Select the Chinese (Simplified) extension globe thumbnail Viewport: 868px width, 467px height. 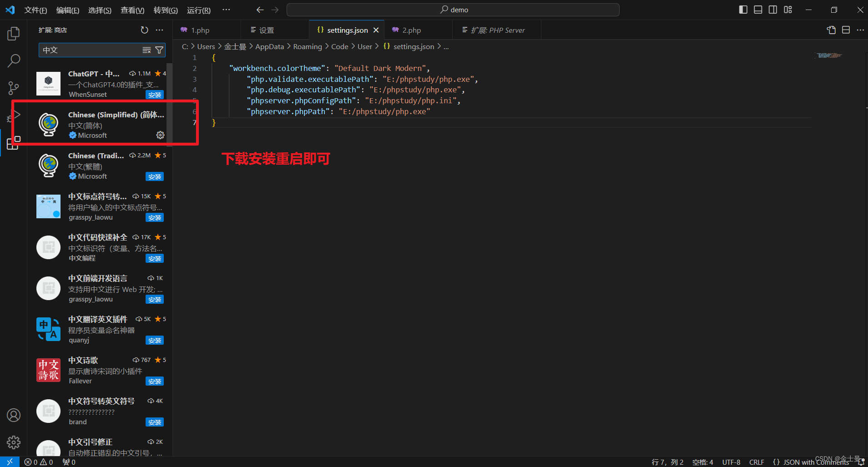coord(49,125)
